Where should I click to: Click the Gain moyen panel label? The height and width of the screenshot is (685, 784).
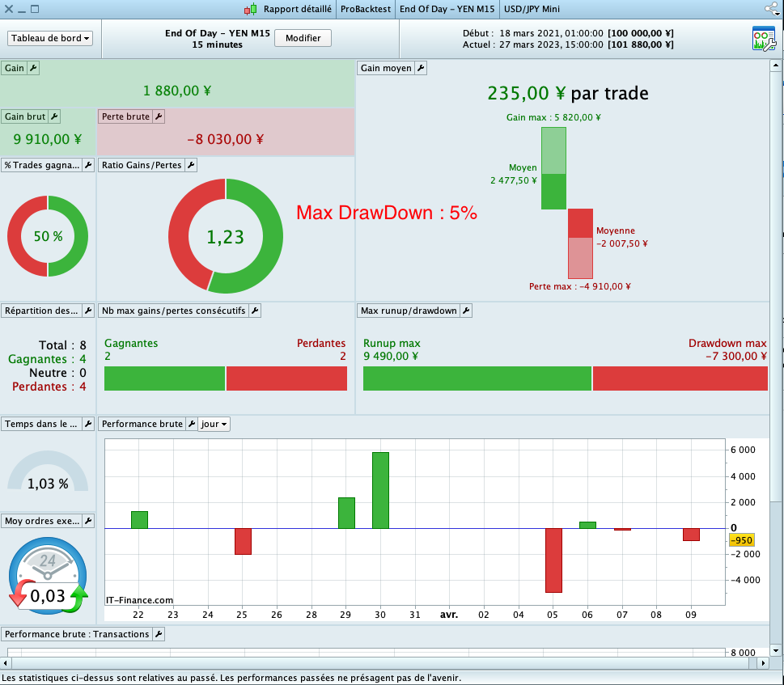(386, 68)
